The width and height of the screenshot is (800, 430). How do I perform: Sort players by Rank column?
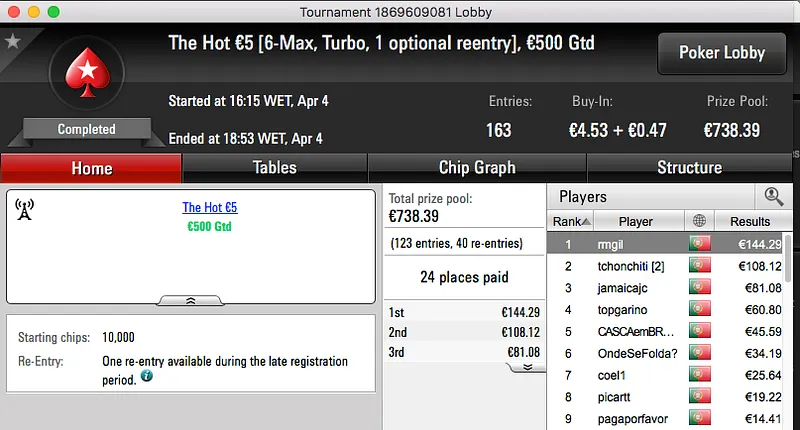point(572,221)
